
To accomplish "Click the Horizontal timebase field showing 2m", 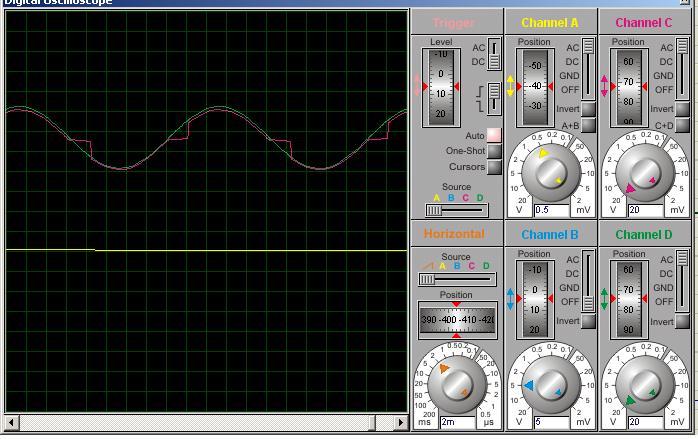I will click(x=458, y=422).
